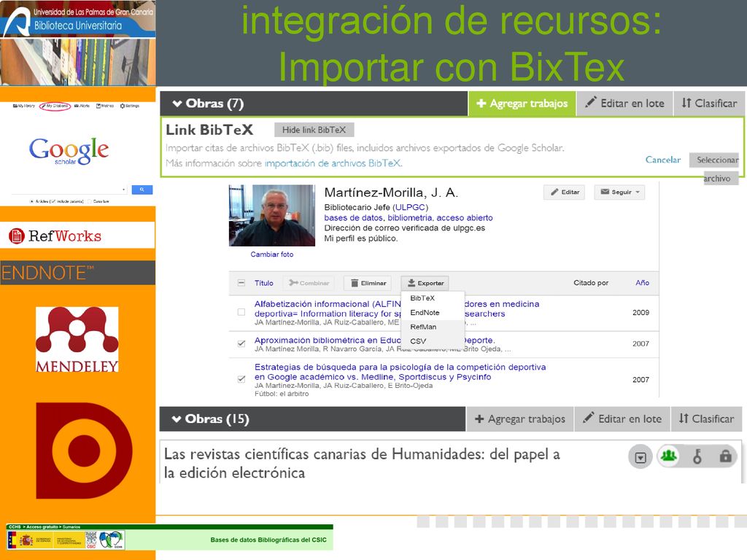Screen dimensions: 747x560
Task: Click the CSIC bibliographic databases banner
Action: pos(169,537)
